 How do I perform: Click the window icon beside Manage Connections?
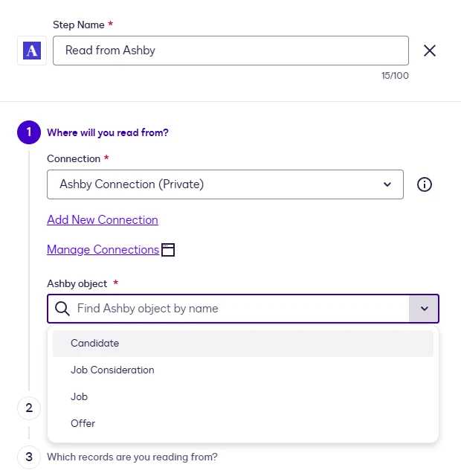pos(168,250)
